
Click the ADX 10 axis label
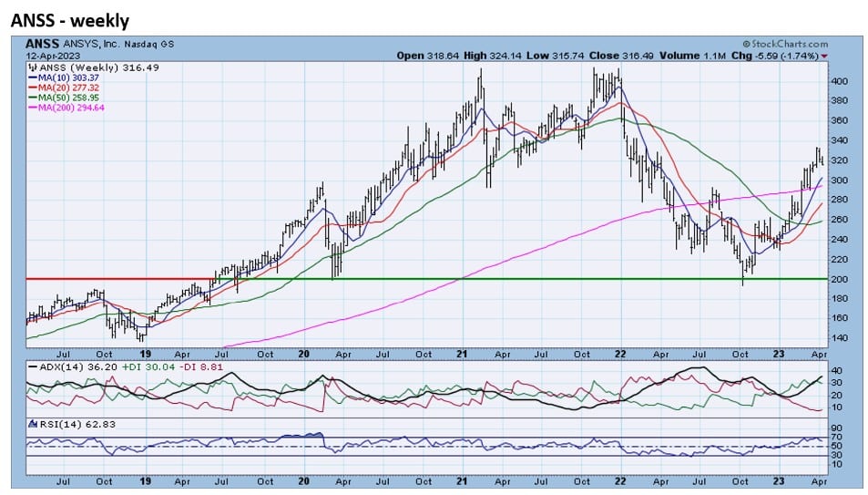coord(837,407)
